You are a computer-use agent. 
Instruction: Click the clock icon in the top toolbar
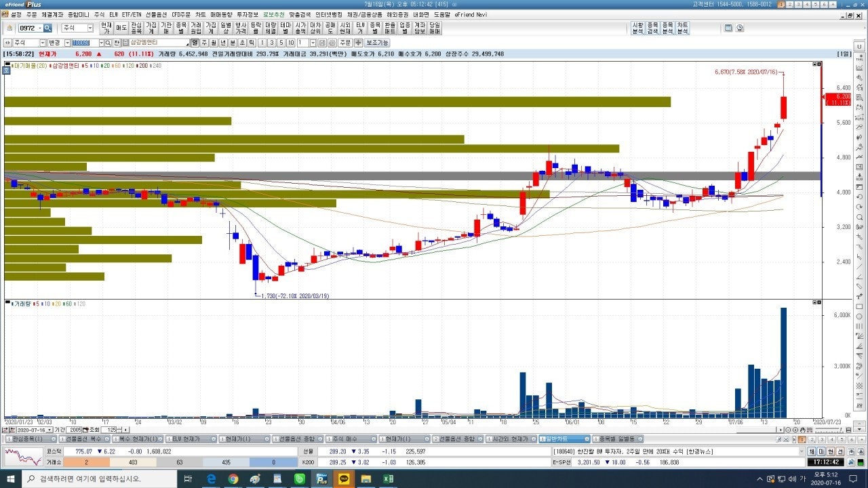pos(740,28)
